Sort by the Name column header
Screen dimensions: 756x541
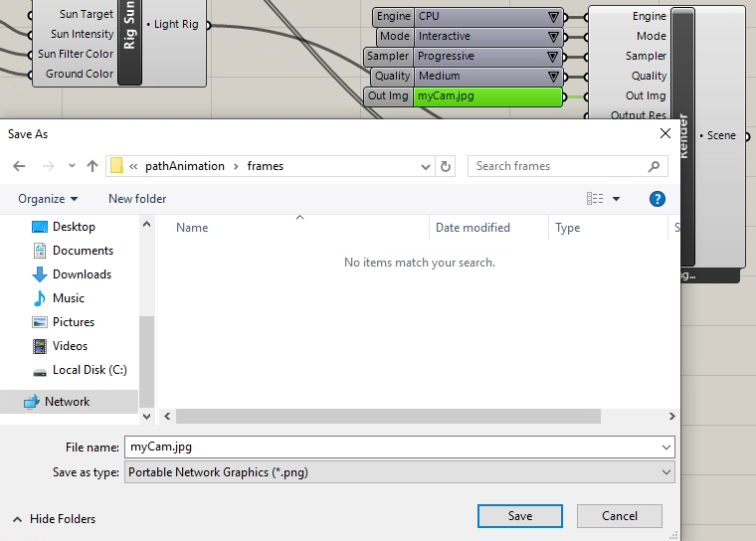pos(192,228)
